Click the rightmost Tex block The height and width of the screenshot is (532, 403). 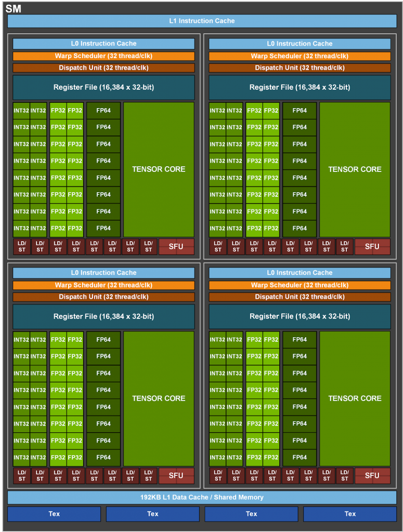pos(350,514)
